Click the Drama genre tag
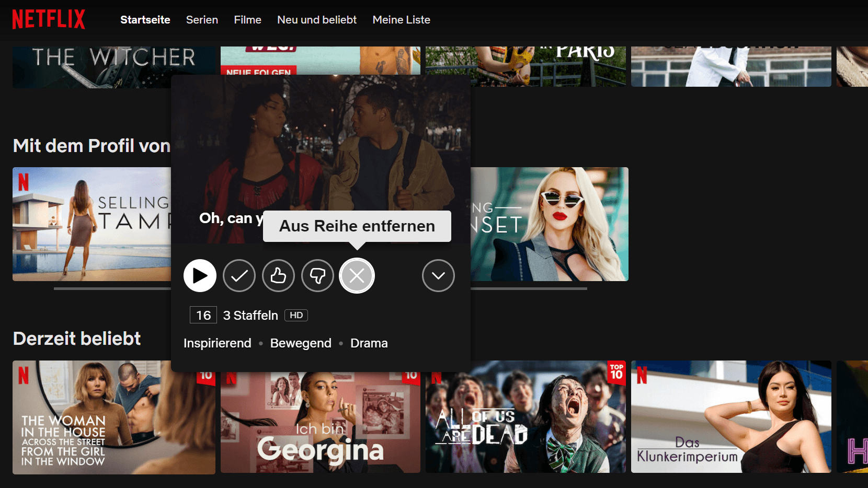Viewport: 868px width, 488px height. pyautogui.click(x=369, y=343)
